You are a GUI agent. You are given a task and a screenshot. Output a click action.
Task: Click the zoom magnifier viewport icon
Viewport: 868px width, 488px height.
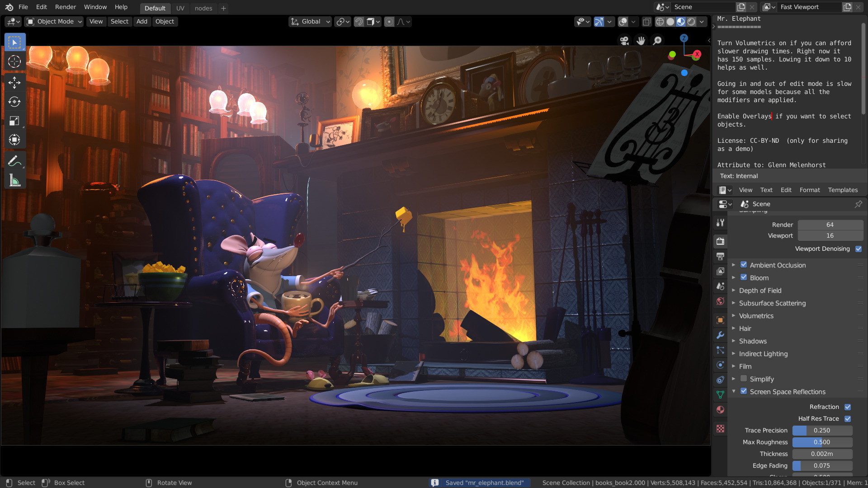pyautogui.click(x=657, y=41)
